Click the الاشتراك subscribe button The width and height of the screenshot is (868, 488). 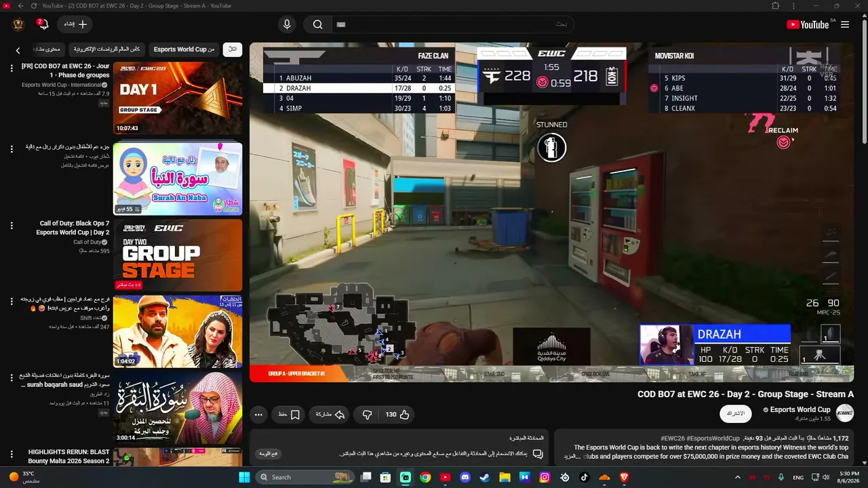tap(736, 413)
